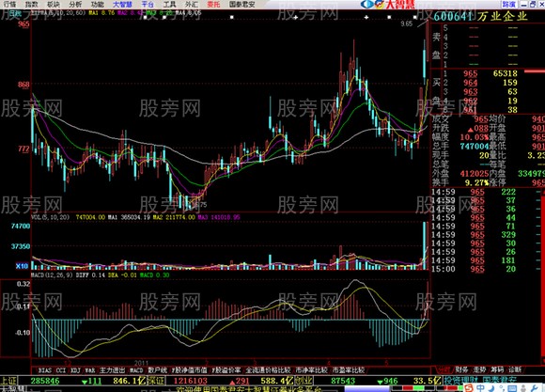This screenshot has width=545, height=392.
Task: Open the 诊断 side panel tab
Action: click(515, 369)
